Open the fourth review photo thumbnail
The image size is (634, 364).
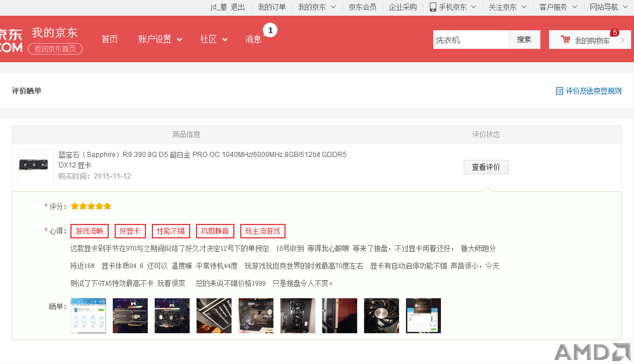[x=214, y=316]
